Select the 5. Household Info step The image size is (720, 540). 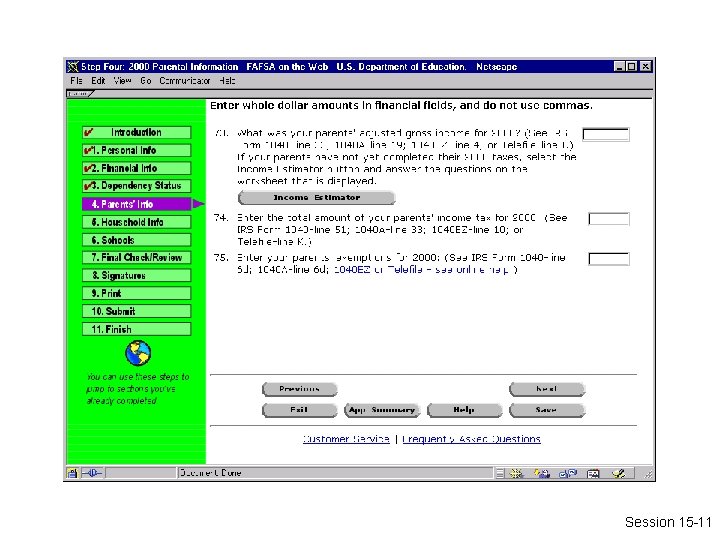(137, 222)
